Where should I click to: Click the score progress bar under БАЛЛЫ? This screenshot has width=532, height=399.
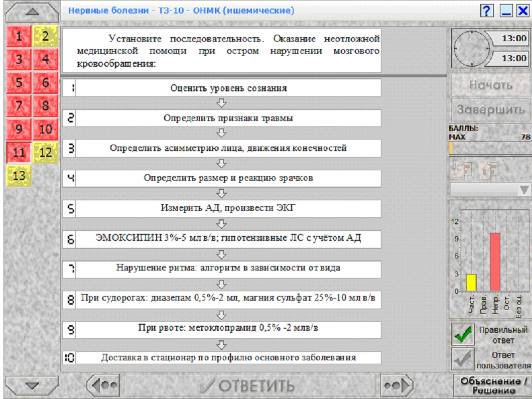pos(490,148)
